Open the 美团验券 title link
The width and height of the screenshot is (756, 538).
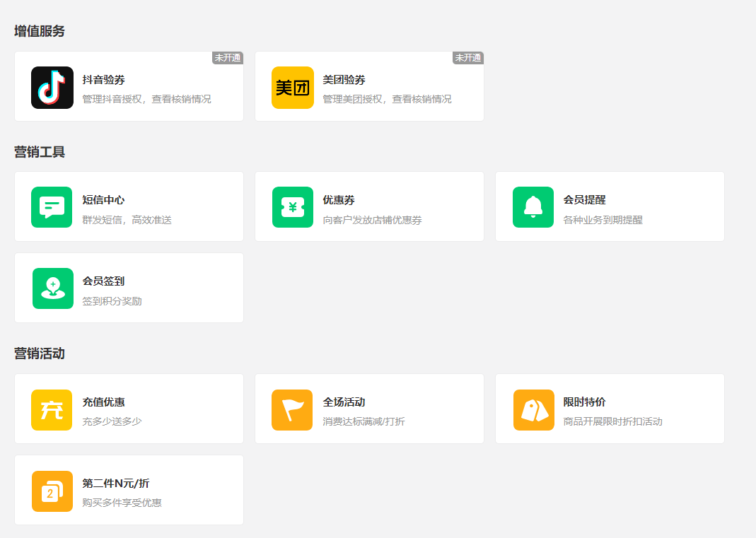pyautogui.click(x=344, y=80)
